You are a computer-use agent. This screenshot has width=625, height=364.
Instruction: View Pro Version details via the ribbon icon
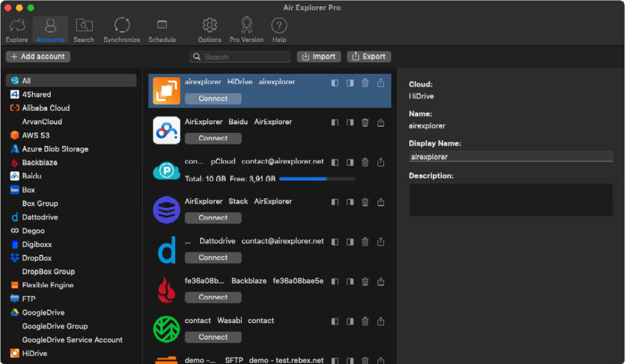tap(246, 29)
